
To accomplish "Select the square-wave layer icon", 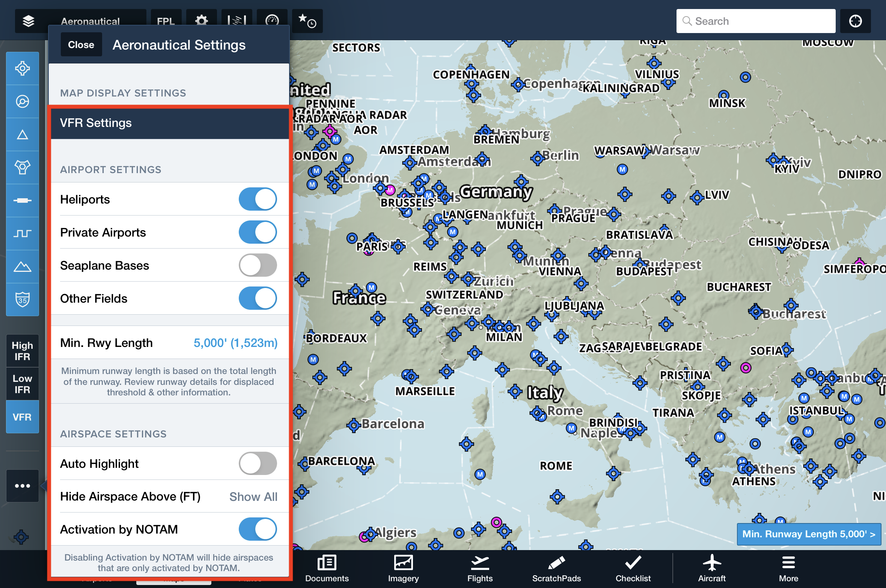I will pyautogui.click(x=23, y=234).
